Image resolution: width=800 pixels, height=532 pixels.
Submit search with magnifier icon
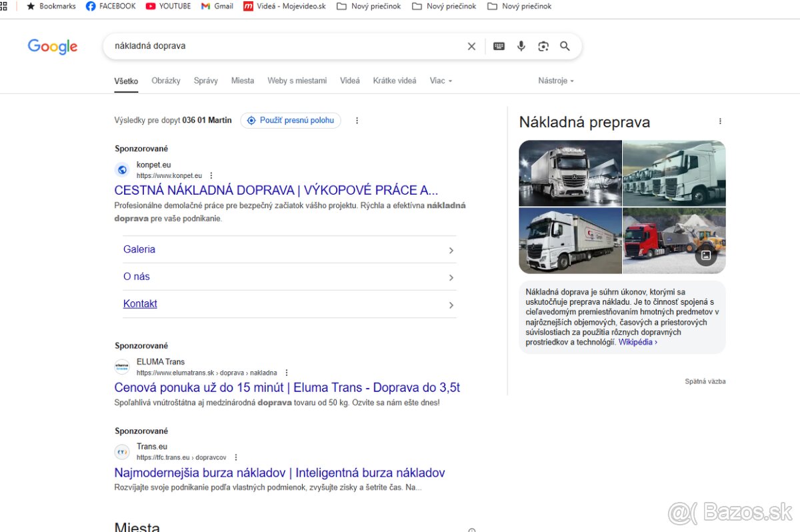coord(565,46)
